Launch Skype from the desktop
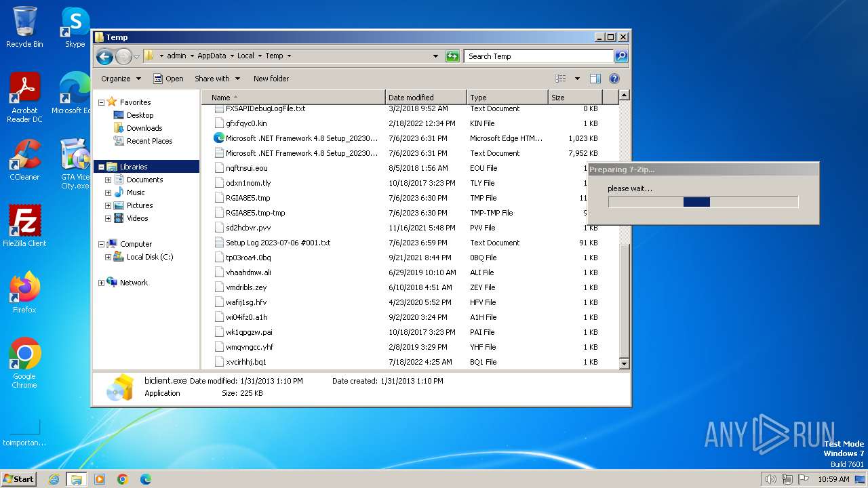Viewport: 868px width, 488px height. pyautogui.click(x=75, y=27)
